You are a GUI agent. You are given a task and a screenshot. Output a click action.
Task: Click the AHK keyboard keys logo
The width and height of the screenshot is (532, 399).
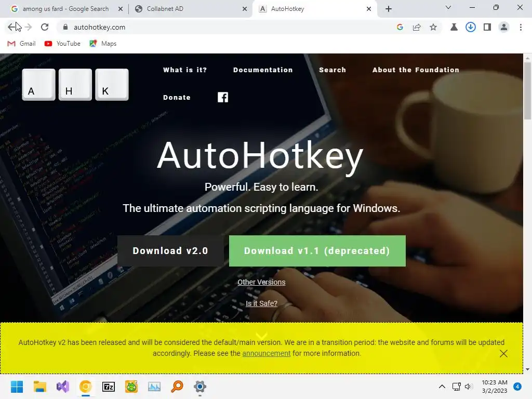(75, 85)
